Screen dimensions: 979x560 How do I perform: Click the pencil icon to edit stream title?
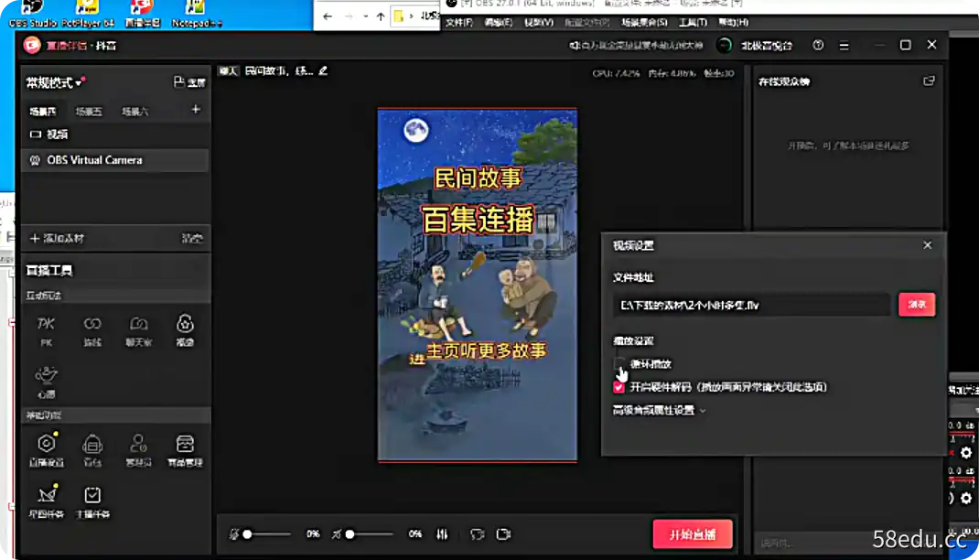(x=323, y=70)
